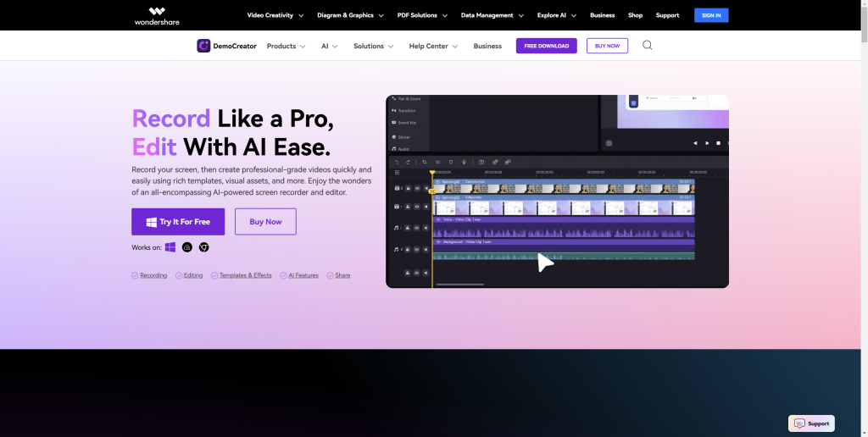The width and height of the screenshot is (868, 437).
Task: Open Business in the top black bar
Action: pyautogui.click(x=603, y=15)
